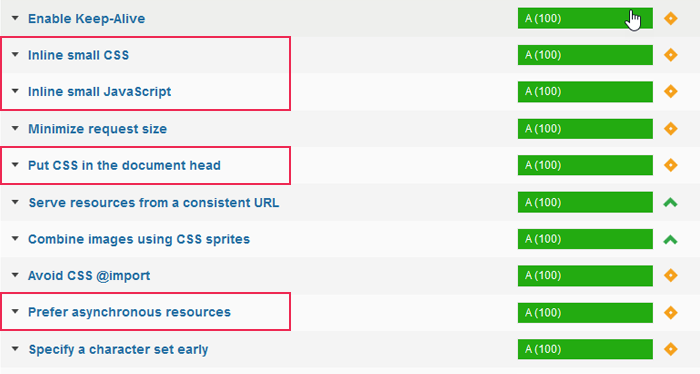The image size is (700, 374).
Task: Expand the Inline small CSS row arrow
Action: pyautogui.click(x=15, y=55)
